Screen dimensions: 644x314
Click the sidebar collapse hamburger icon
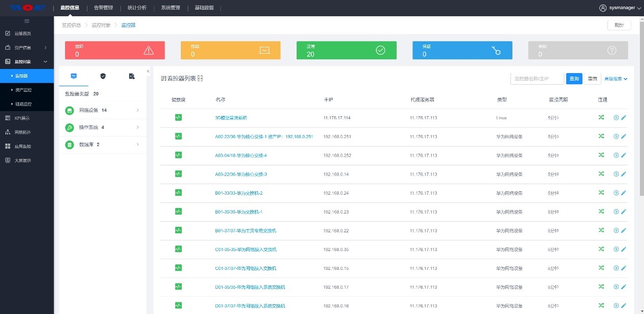tap(27, 21)
